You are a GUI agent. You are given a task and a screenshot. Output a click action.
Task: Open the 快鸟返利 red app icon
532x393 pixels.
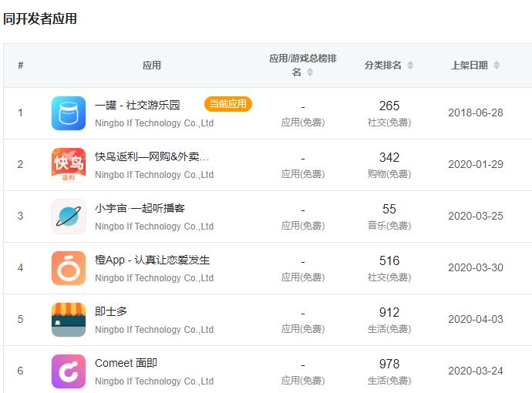pos(69,165)
